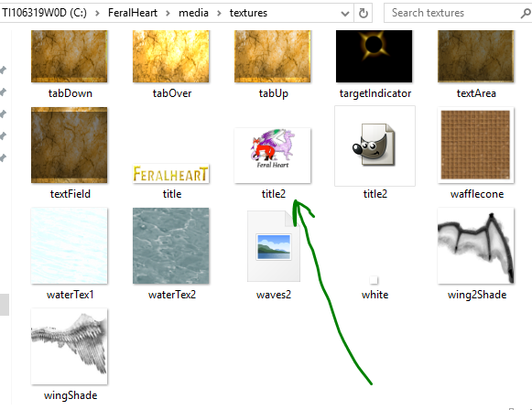The height and width of the screenshot is (410, 532).
Task: Select the waves2 image file icon
Action: pos(274,246)
